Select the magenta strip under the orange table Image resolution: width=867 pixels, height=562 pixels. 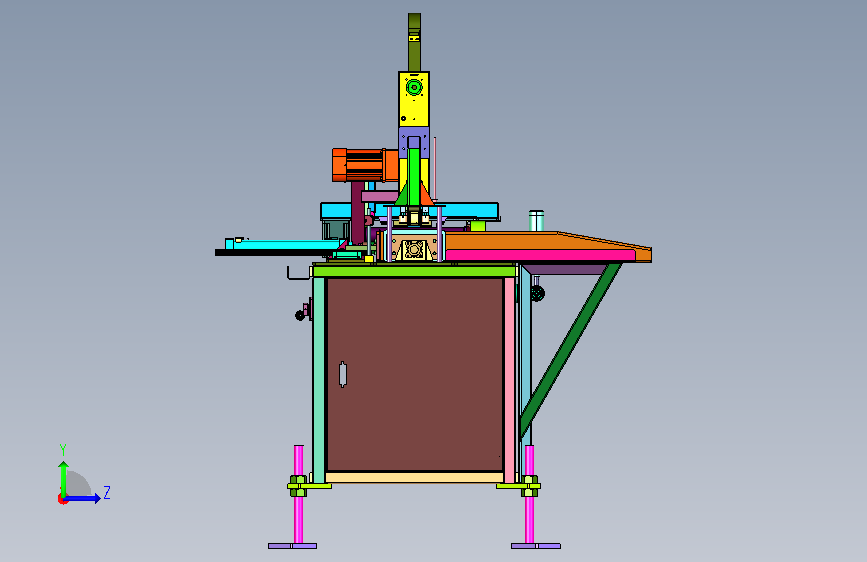coord(540,255)
